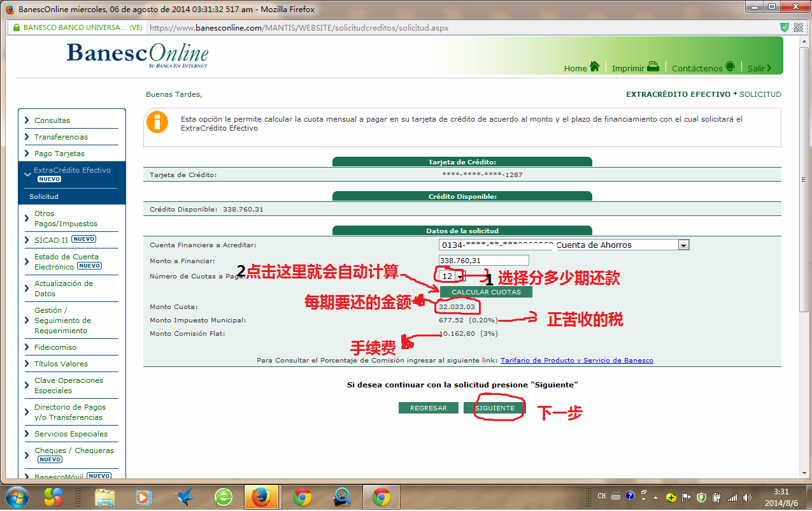Open Tarifario de Producto y Servicio link
Image resolution: width=812 pixels, height=511 pixels.
click(577, 361)
